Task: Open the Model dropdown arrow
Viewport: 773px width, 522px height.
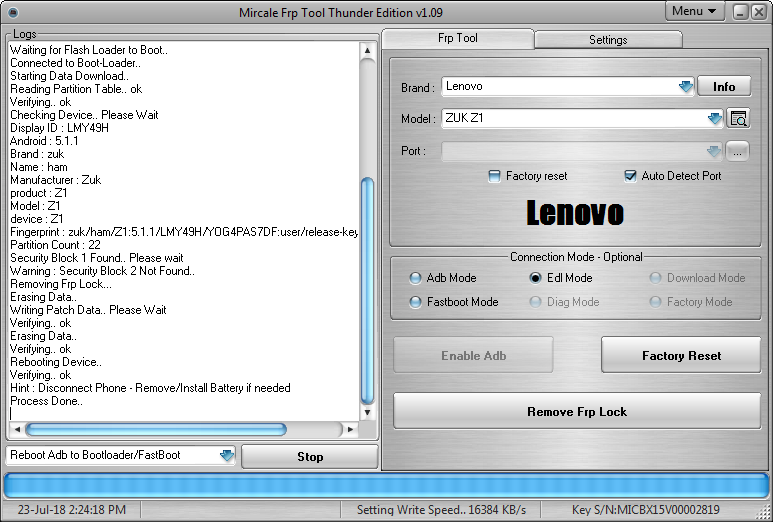Action: point(714,119)
